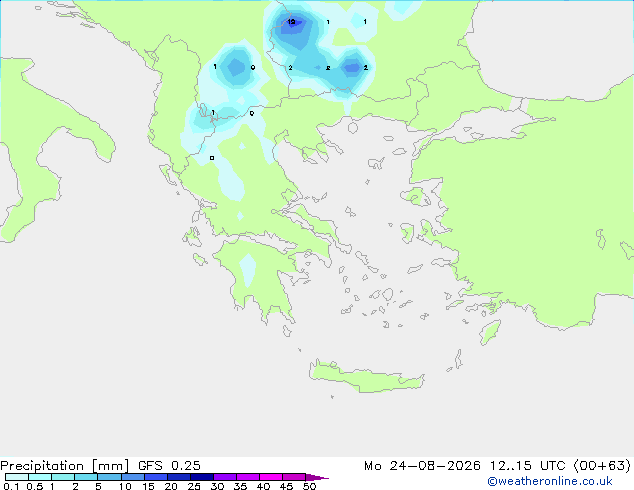Pick the 15–20 mm legend color swatch
This screenshot has height=490, width=634.
[156, 477]
